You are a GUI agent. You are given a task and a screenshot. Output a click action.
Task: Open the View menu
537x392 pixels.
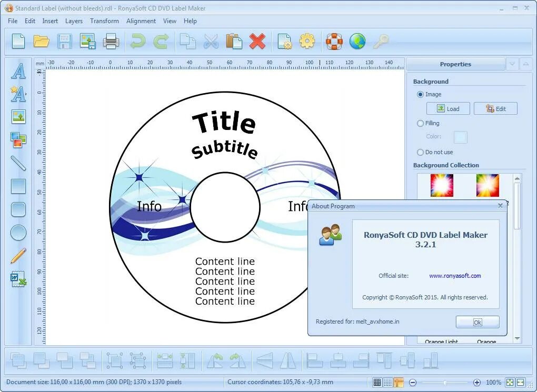170,21
